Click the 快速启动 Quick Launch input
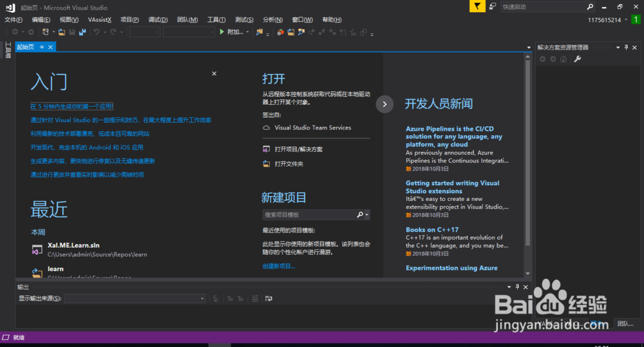 coord(543,6)
